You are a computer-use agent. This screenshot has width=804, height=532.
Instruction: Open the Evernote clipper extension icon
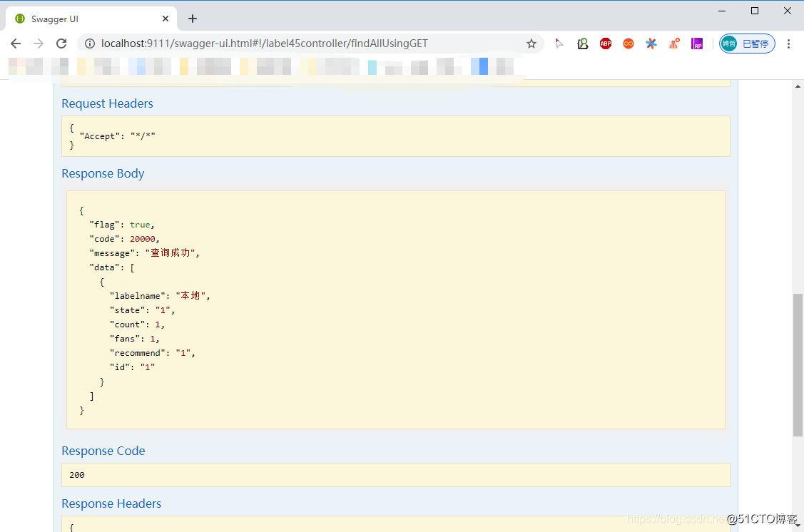(582, 44)
